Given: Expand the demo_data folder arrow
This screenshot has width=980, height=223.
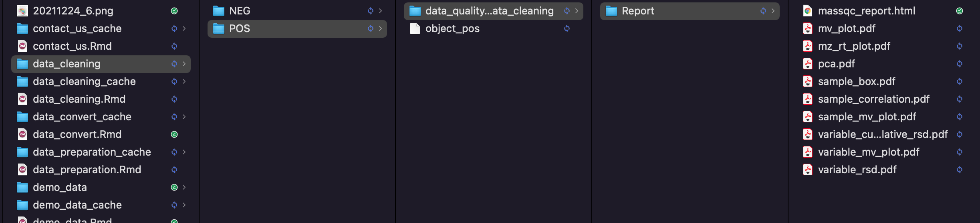Looking at the screenshot, I should 184,187.
